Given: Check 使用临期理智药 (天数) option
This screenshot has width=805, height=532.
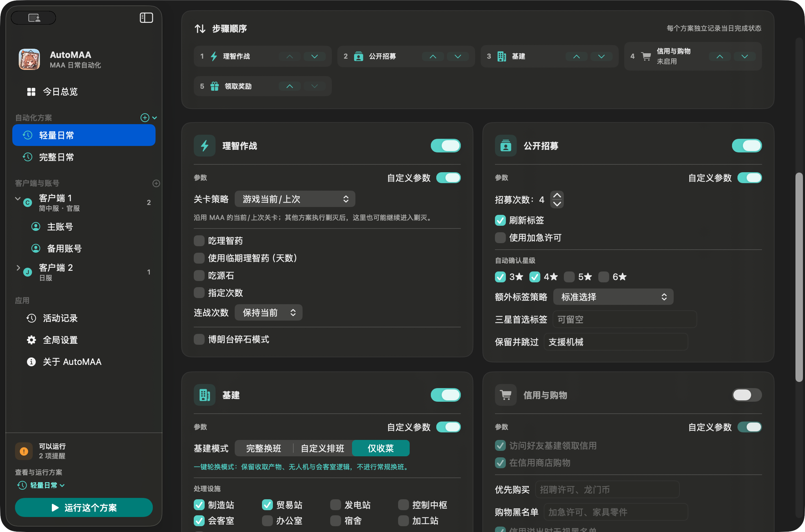Looking at the screenshot, I should point(199,258).
